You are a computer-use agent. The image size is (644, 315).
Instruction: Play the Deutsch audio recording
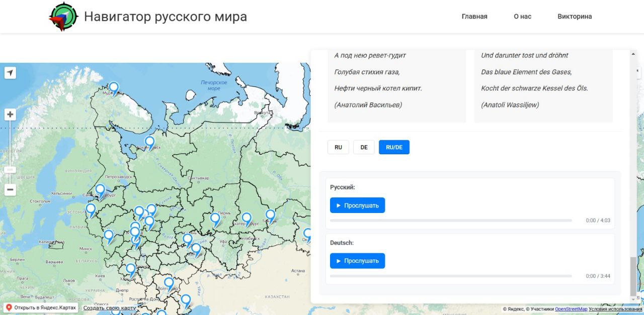357,261
